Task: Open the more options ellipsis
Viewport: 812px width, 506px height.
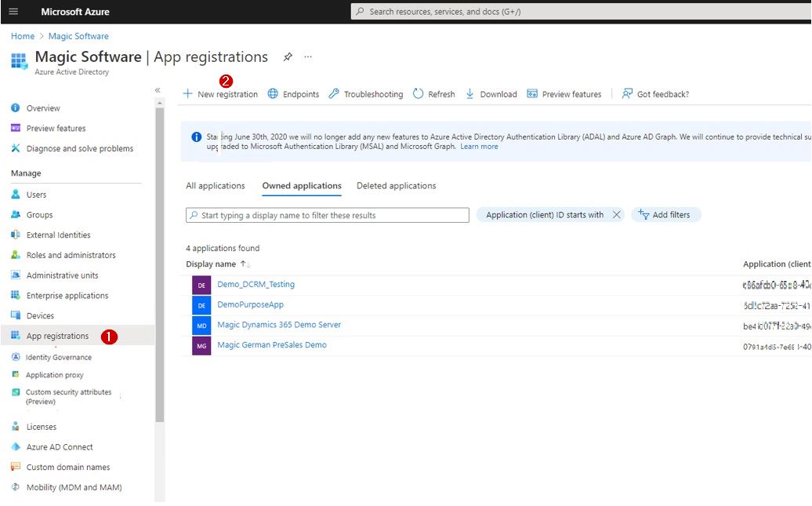Action: tap(308, 57)
